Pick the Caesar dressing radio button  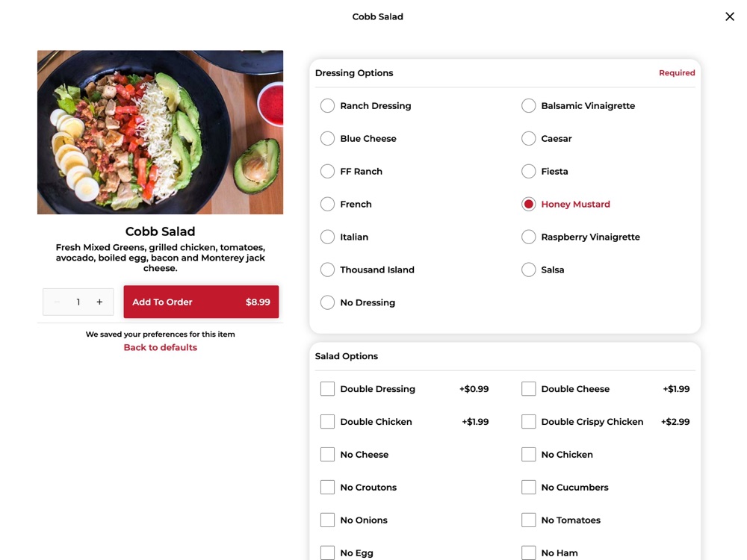click(528, 139)
